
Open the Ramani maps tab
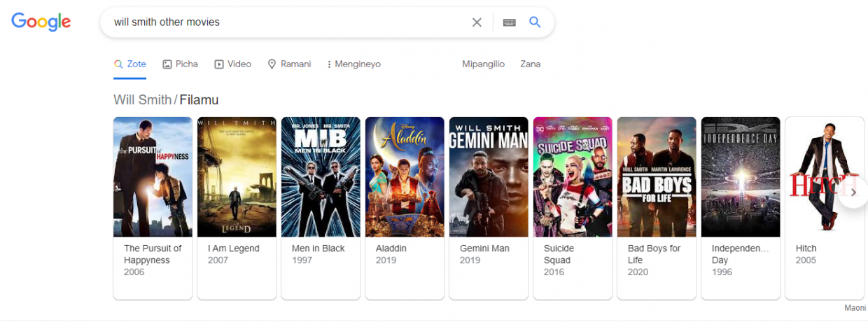click(289, 64)
